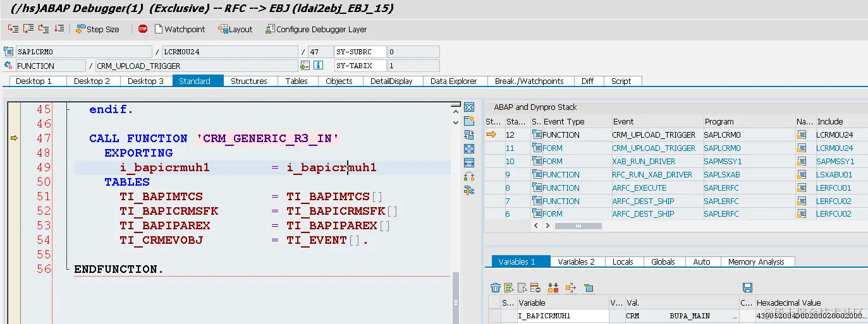Click the trash can delete variables icon
This screenshot has width=868, height=324.
click(x=496, y=288)
